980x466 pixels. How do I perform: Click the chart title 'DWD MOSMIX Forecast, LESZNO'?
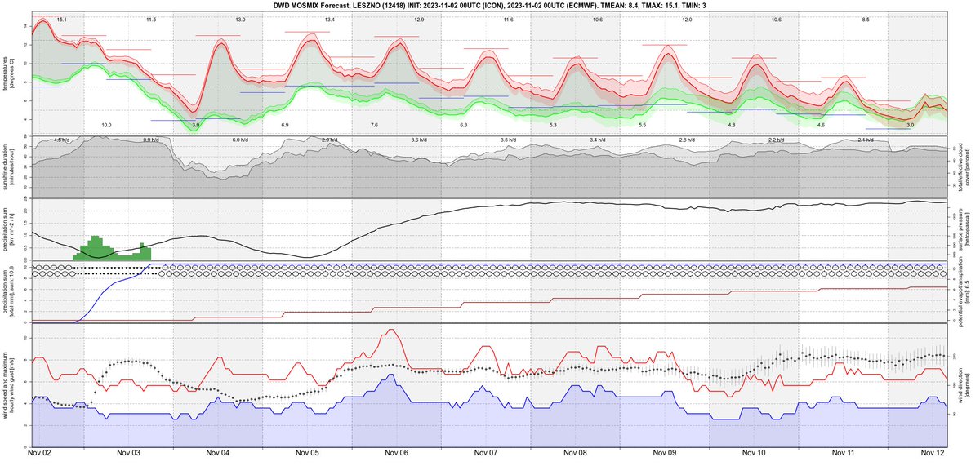(x=331, y=5)
